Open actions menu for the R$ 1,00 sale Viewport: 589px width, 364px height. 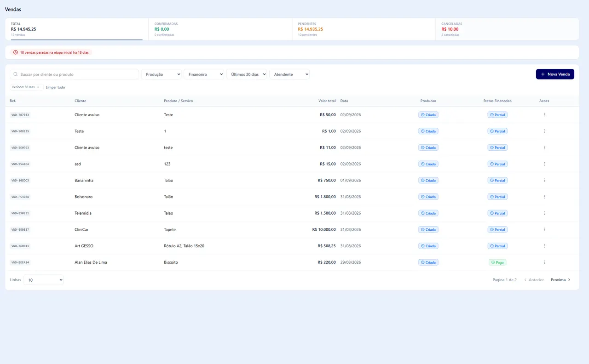click(544, 131)
